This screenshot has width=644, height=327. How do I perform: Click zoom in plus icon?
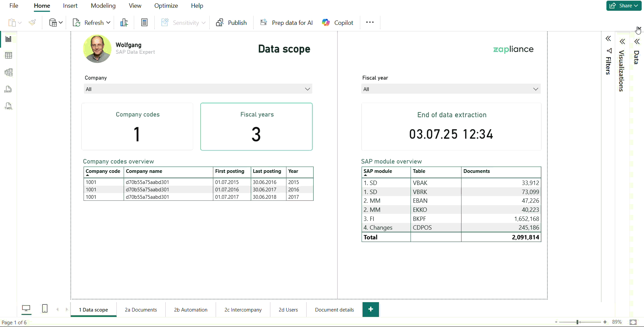(605, 322)
